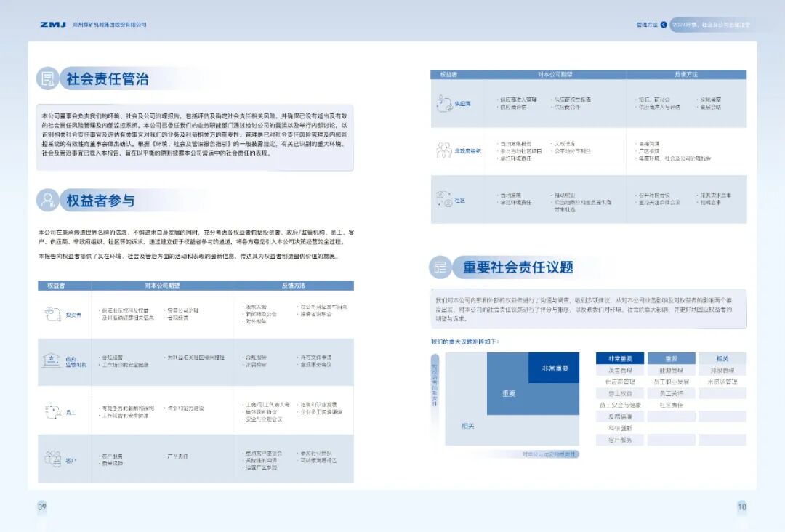Viewport: 785px width, 532px height.
Task: Click the 重要社会责任议题 section icon
Action: pos(440,267)
